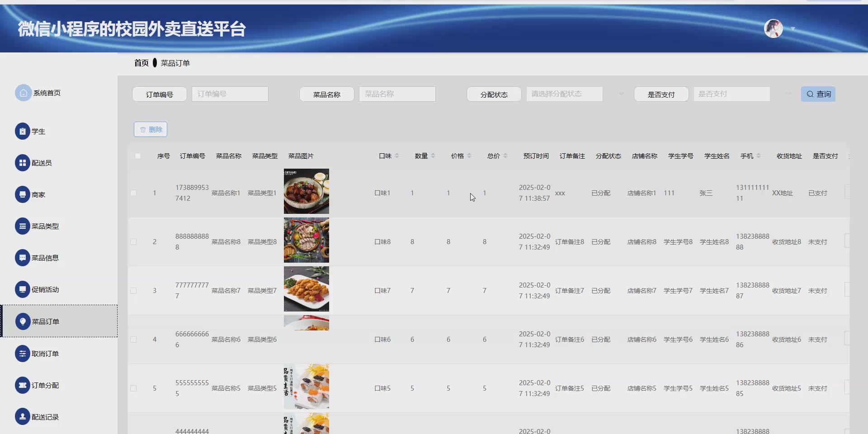Image resolution: width=868 pixels, height=434 pixels.
Task: Click the 张三 student name cell
Action: coord(706,193)
